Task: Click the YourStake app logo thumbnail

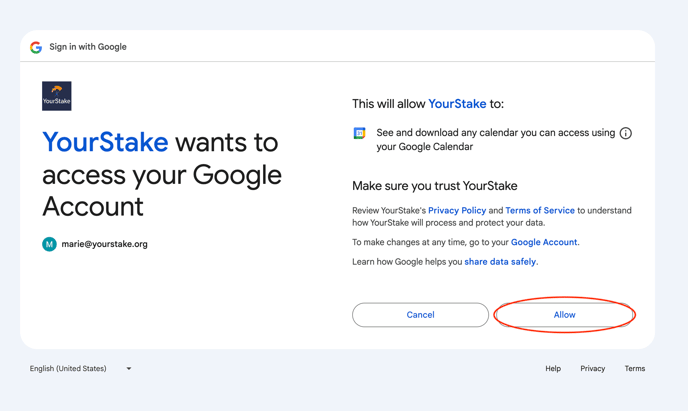Action: [x=57, y=96]
